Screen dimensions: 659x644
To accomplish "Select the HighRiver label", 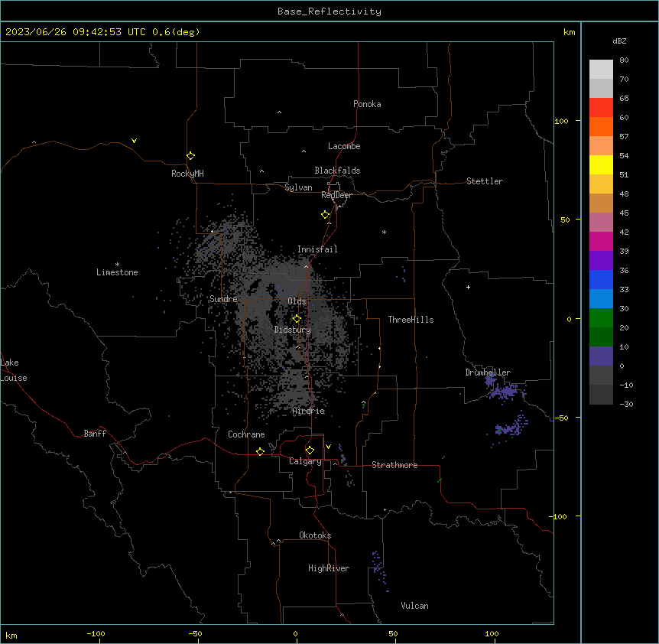I will (329, 568).
